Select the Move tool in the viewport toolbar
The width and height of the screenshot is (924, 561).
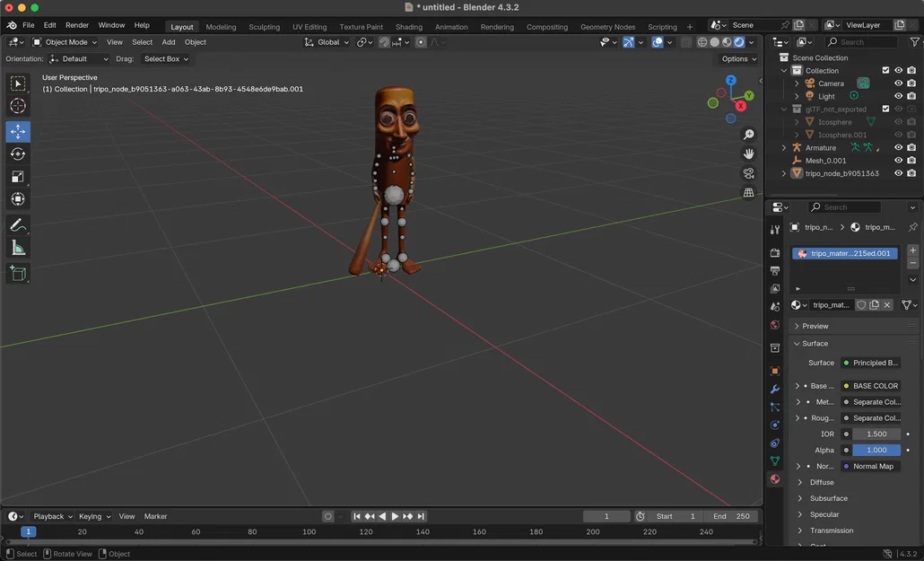pos(17,131)
